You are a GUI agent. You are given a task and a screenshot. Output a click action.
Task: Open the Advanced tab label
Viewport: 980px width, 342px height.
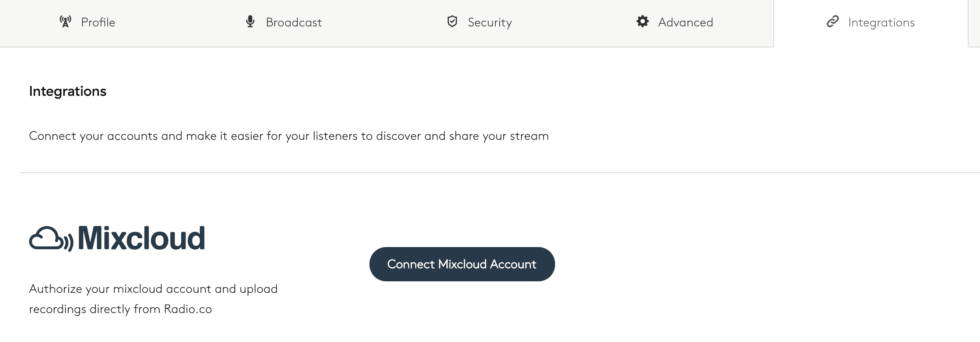(x=685, y=22)
